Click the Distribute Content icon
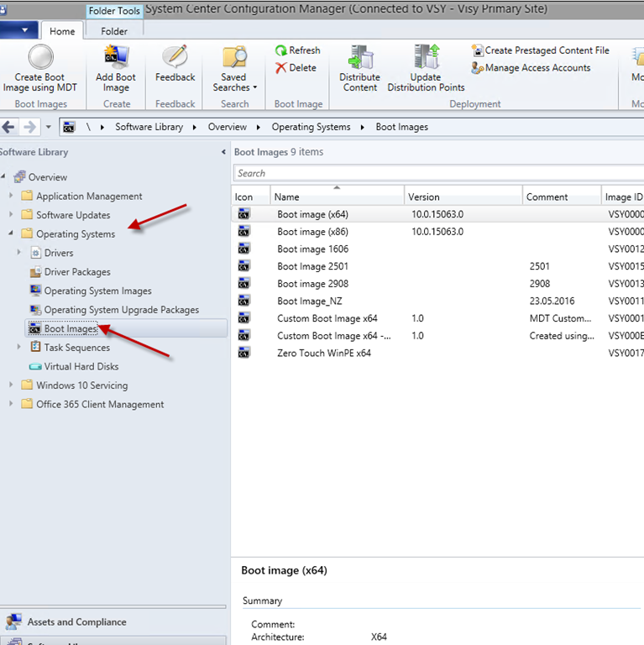 [359, 58]
